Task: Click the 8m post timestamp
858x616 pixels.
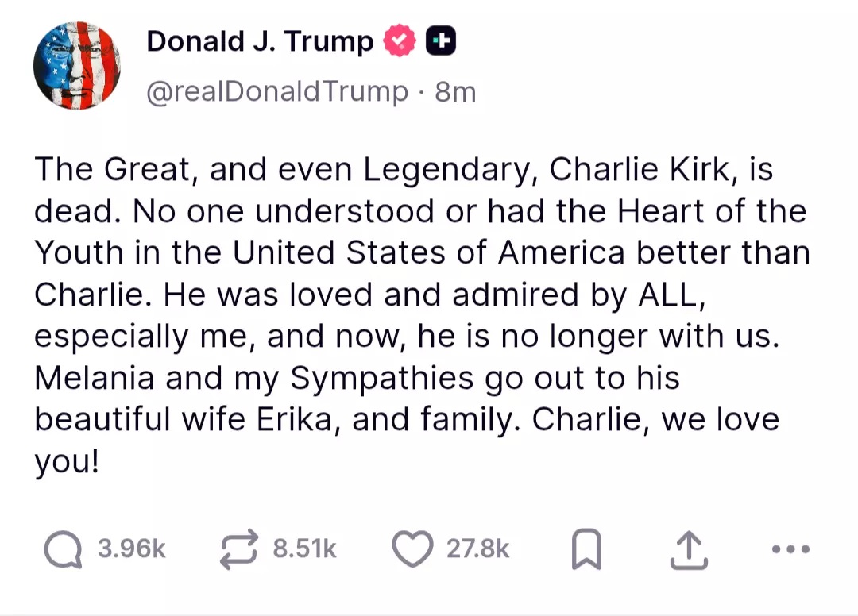Action: (456, 92)
